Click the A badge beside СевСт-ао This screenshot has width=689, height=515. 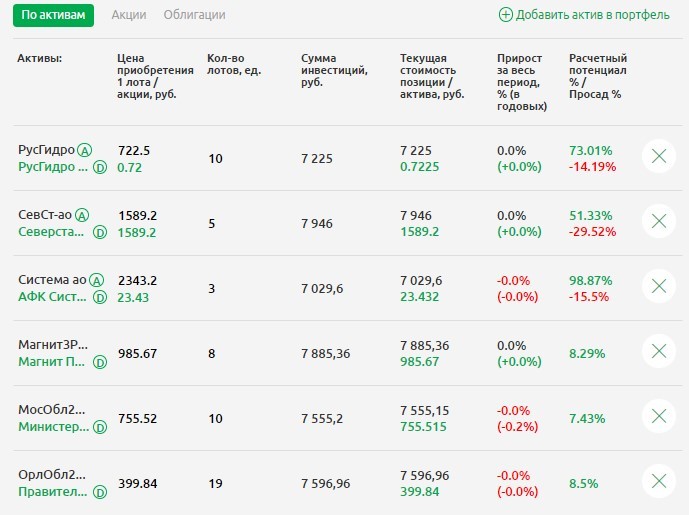82,215
